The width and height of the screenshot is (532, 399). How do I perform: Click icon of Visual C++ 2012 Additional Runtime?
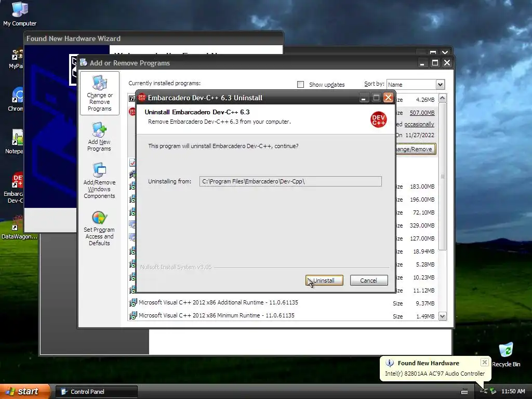[133, 303]
